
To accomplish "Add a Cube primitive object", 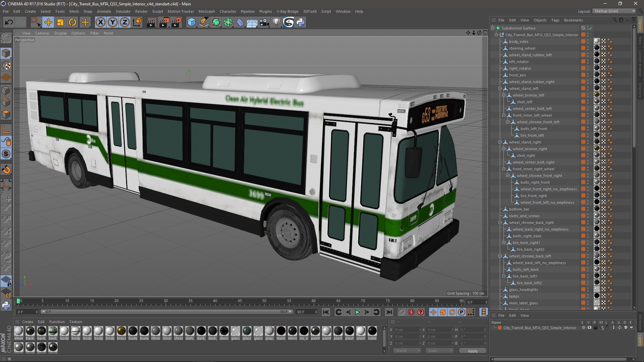I will coord(192,22).
